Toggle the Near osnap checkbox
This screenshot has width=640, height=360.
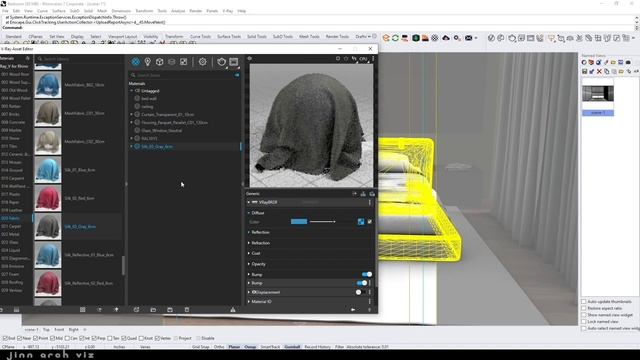point(20,338)
